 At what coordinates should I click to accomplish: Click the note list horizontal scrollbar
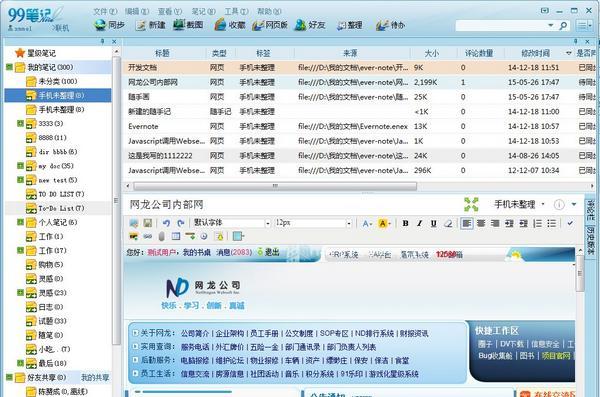point(275,186)
